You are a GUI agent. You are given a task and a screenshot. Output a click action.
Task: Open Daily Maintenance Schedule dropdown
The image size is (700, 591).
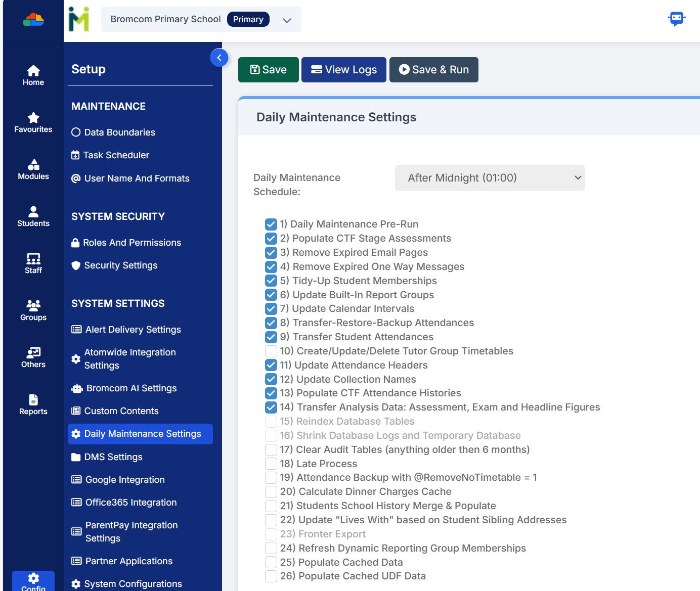coord(489,178)
